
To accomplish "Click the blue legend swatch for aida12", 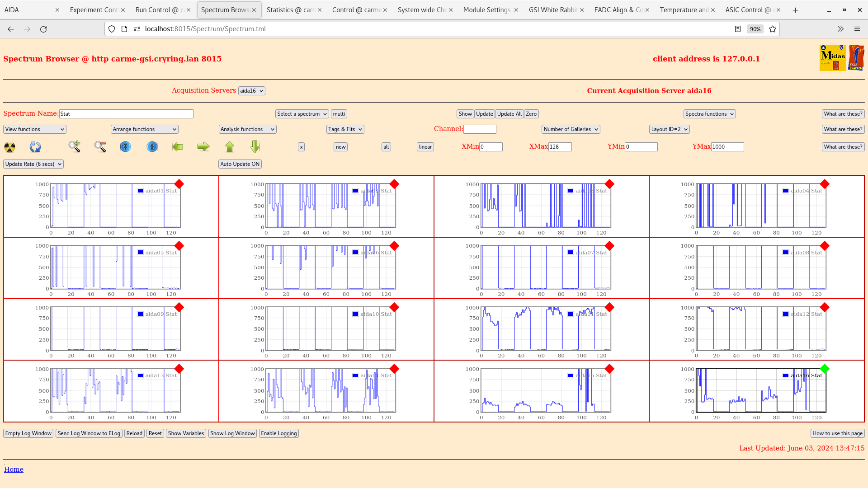I will tap(786, 314).
